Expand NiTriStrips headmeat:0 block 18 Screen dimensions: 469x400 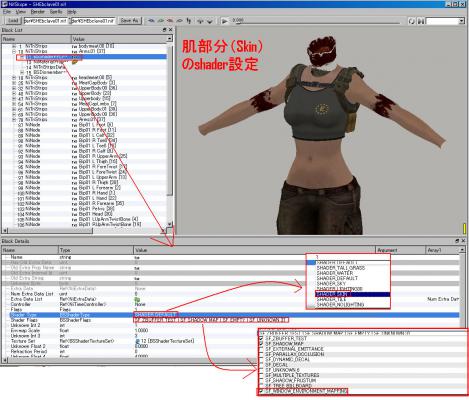pyautogui.click(x=14, y=77)
